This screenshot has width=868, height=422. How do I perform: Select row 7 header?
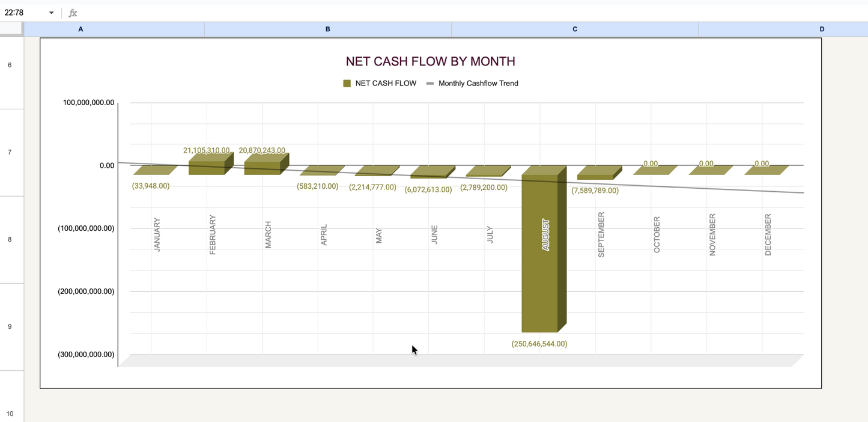click(x=11, y=152)
